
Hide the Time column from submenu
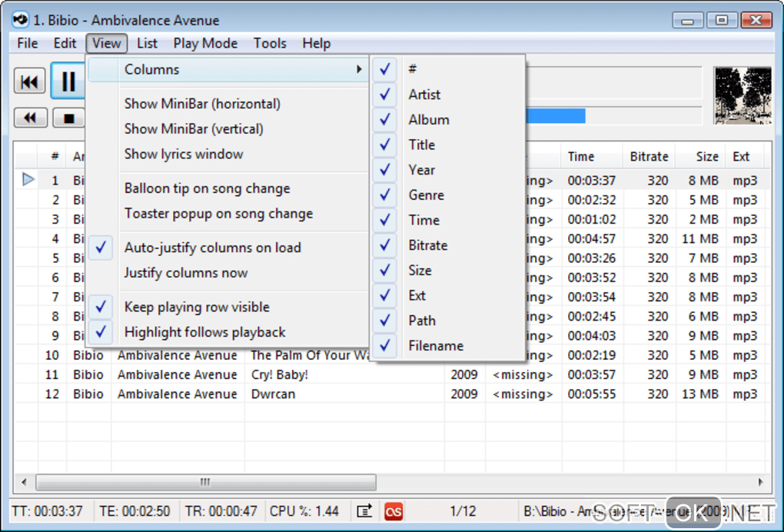[447, 220]
